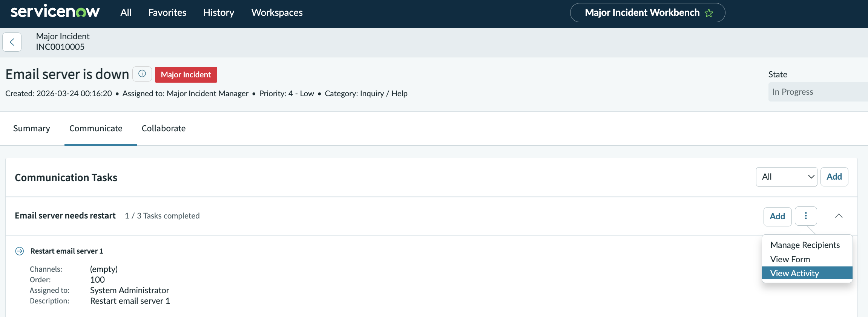Click the red Major Incident badge
This screenshot has width=868, height=317.
[186, 74]
